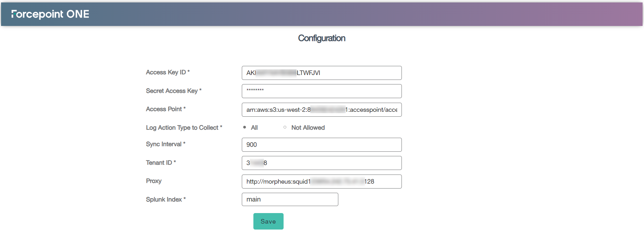The image size is (644, 239).
Task: Click the Access Key ID label
Action: click(x=168, y=72)
